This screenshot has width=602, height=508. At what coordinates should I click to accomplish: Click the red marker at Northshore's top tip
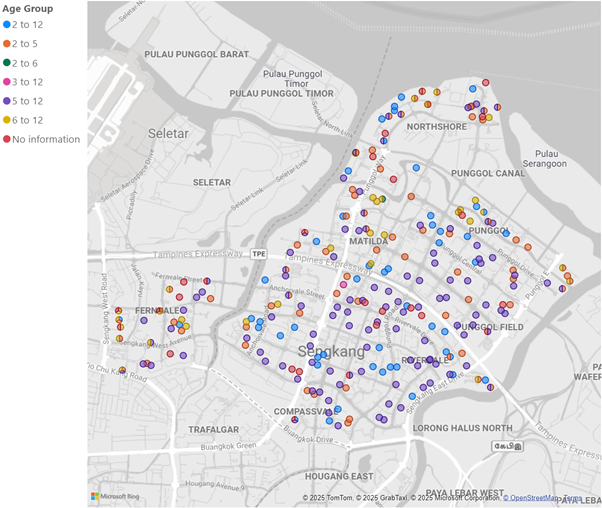[486, 83]
